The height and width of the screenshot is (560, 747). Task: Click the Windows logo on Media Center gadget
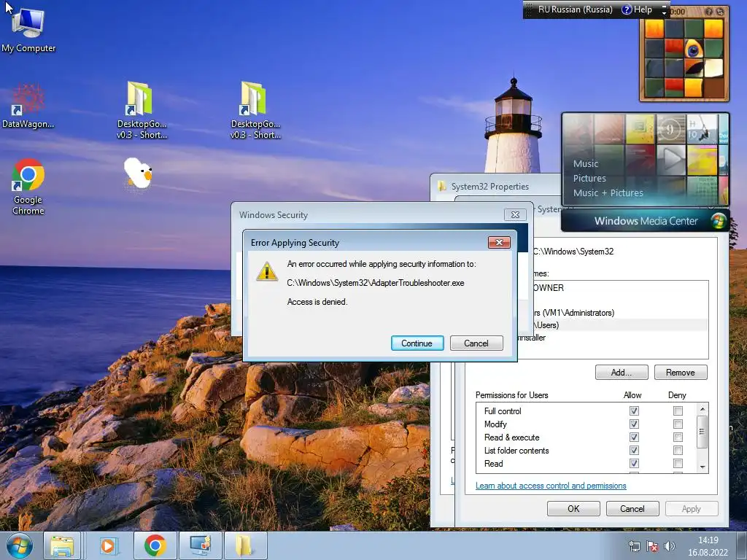[x=719, y=220]
